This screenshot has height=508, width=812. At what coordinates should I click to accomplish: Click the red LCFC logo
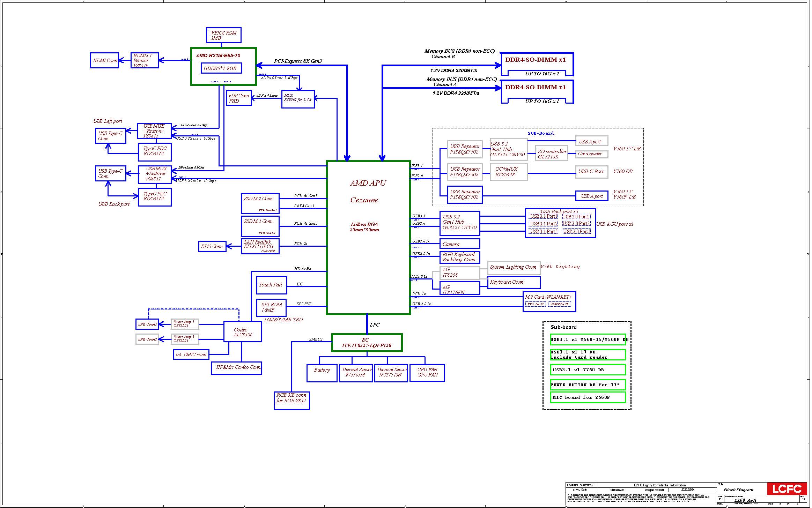(x=787, y=489)
